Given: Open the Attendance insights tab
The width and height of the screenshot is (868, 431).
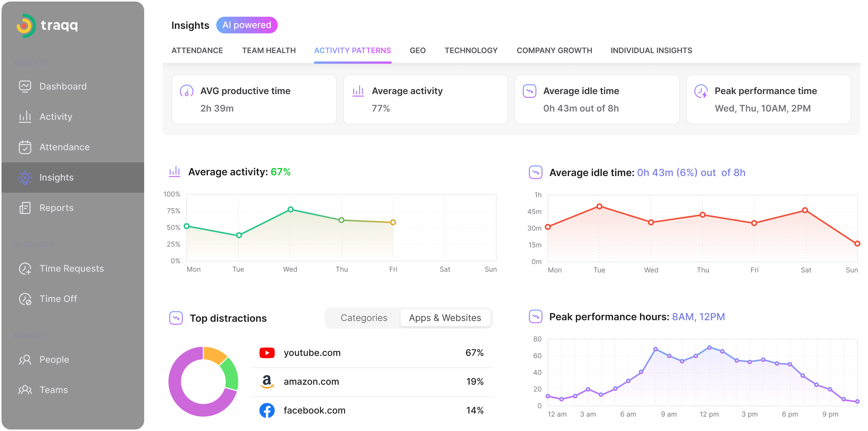Looking at the screenshot, I should coord(197,50).
